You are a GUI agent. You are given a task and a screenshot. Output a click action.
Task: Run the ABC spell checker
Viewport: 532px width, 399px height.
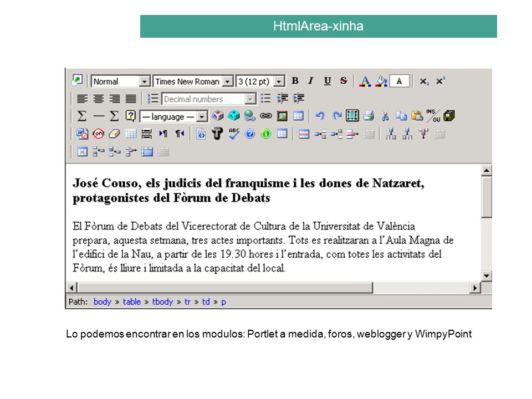233,134
